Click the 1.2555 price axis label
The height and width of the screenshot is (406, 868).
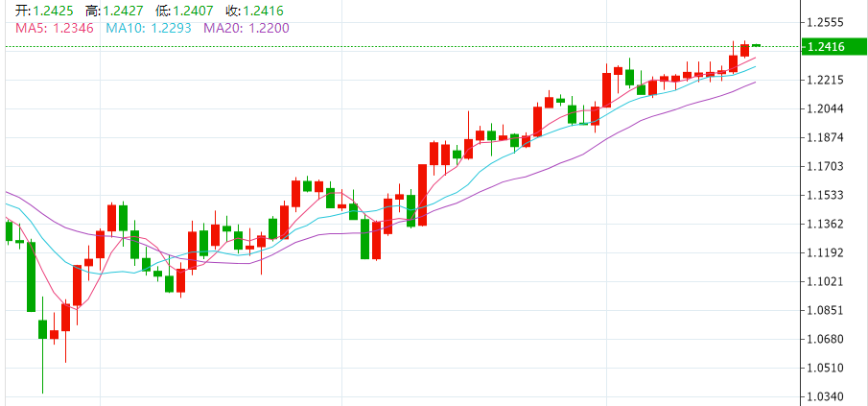click(x=833, y=22)
